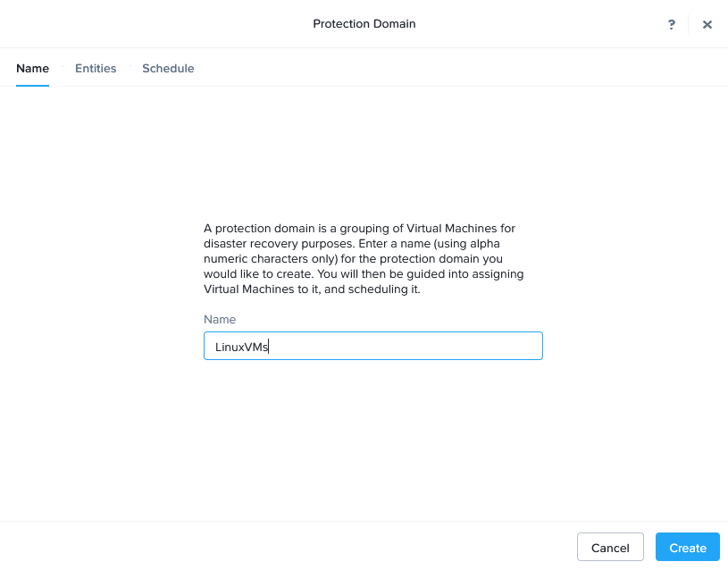Open help via the question mark icon
This screenshot has height=570, width=728.
click(x=672, y=24)
